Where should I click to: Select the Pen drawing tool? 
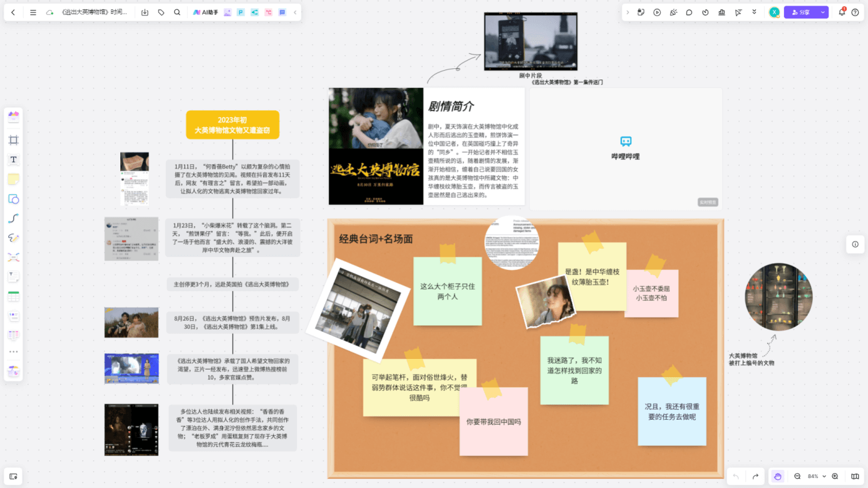tap(13, 238)
